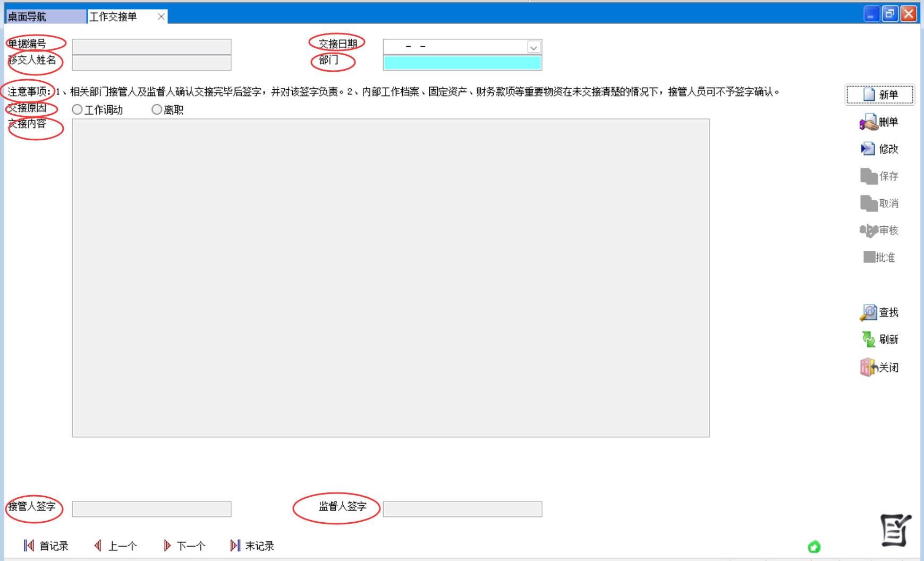This screenshot has height=561, width=924.
Task: Select the 工作调动 radio button
Action: tap(78, 109)
